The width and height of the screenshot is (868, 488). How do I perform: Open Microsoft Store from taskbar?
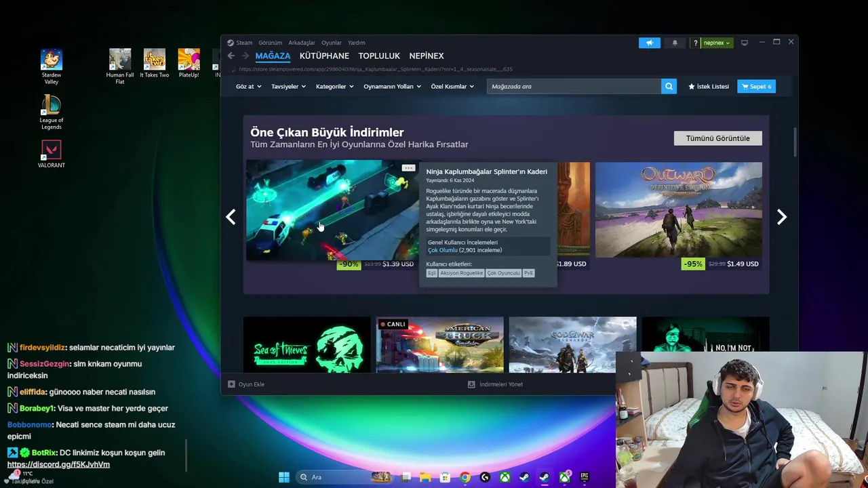coord(445,477)
